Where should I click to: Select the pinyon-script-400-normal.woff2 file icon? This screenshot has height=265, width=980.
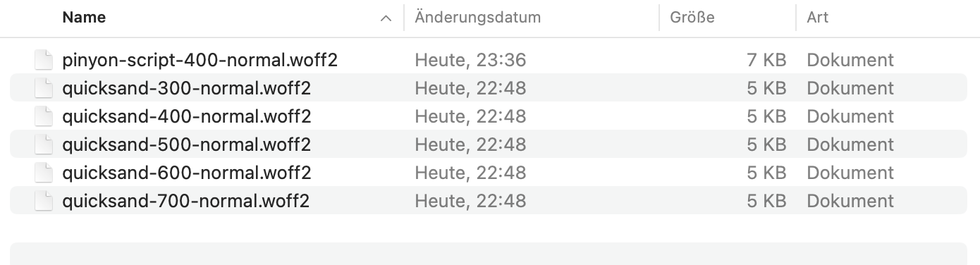44,60
